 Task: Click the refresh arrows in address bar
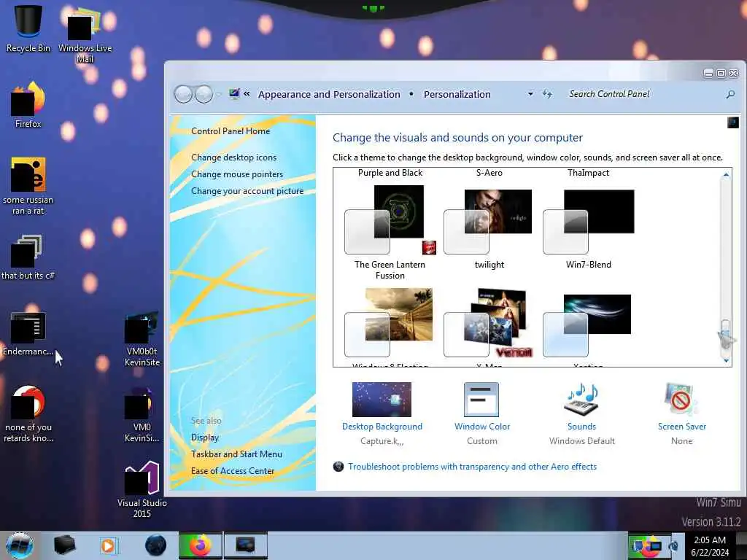[547, 94]
